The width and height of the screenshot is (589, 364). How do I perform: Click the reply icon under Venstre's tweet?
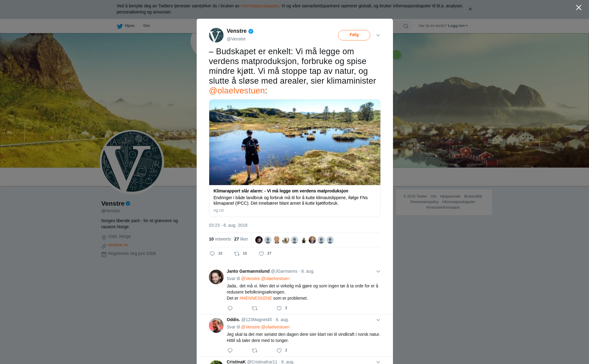pos(212,254)
